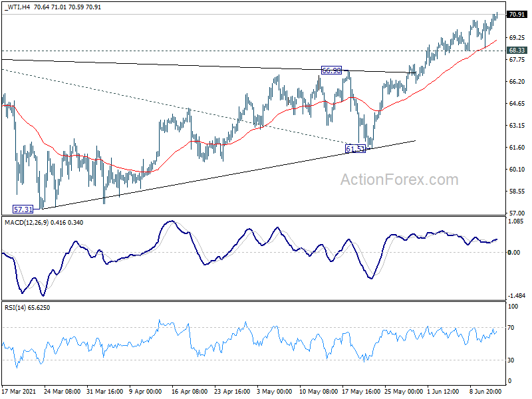Click the 23 Apr 16:00 time label
Image resolution: width=532 pixels, height=399 pixels.
(232, 391)
